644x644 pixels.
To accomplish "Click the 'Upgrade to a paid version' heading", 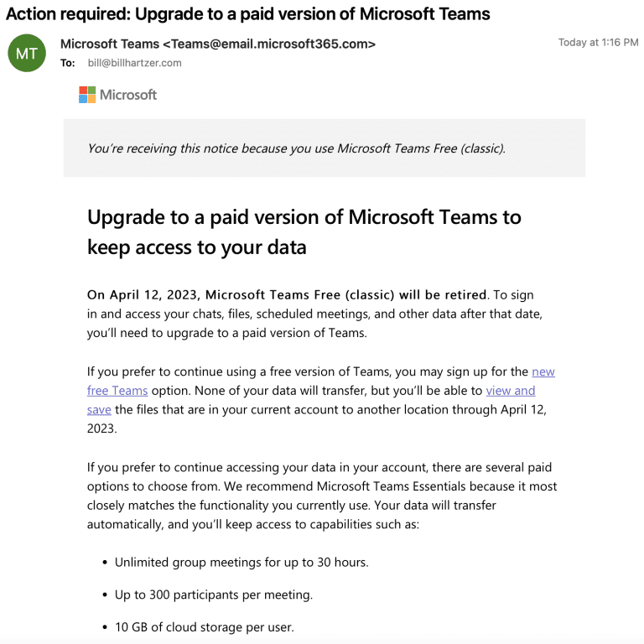I will point(304,232).
